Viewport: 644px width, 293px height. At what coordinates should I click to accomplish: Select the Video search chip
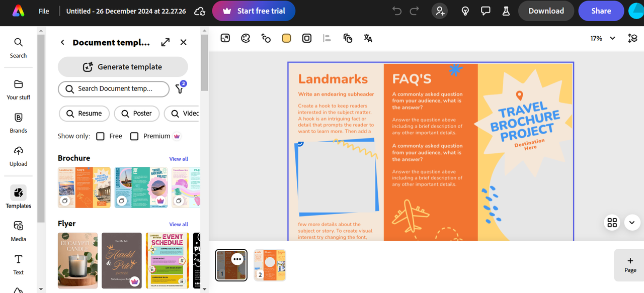182,114
